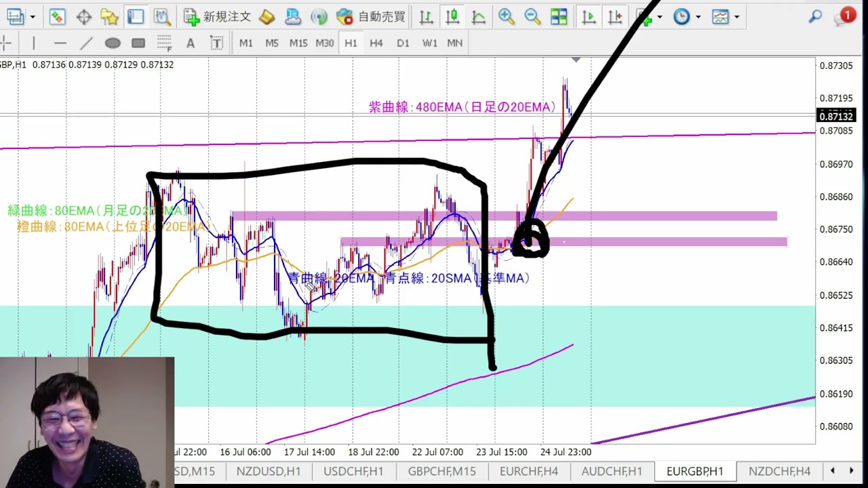Select the crosshair cursor tool
Screen dimensions: 868x488
click(x=84, y=17)
